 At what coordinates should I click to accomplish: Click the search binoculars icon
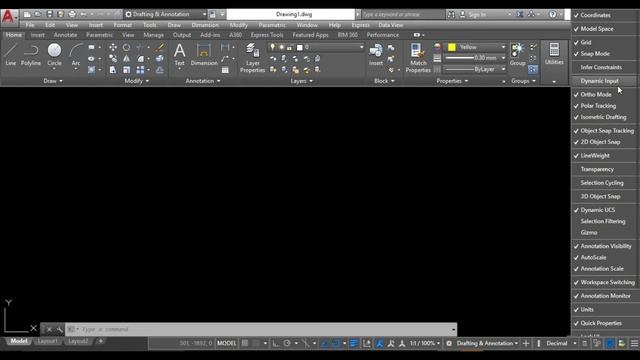[x=451, y=14]
